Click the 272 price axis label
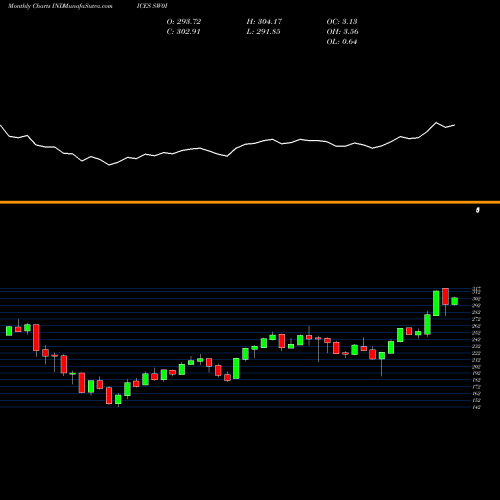 click(476, 319)
